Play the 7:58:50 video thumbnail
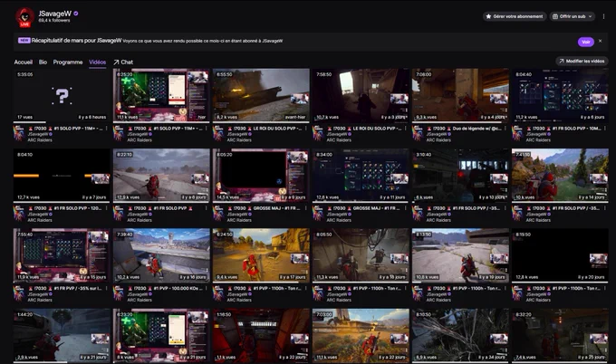 361,95
